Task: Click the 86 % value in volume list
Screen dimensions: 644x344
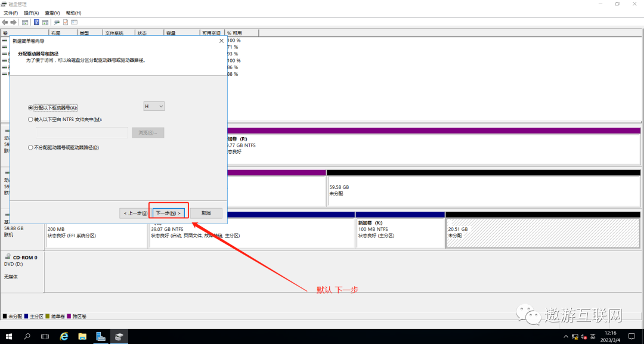Action: (233, 67)
